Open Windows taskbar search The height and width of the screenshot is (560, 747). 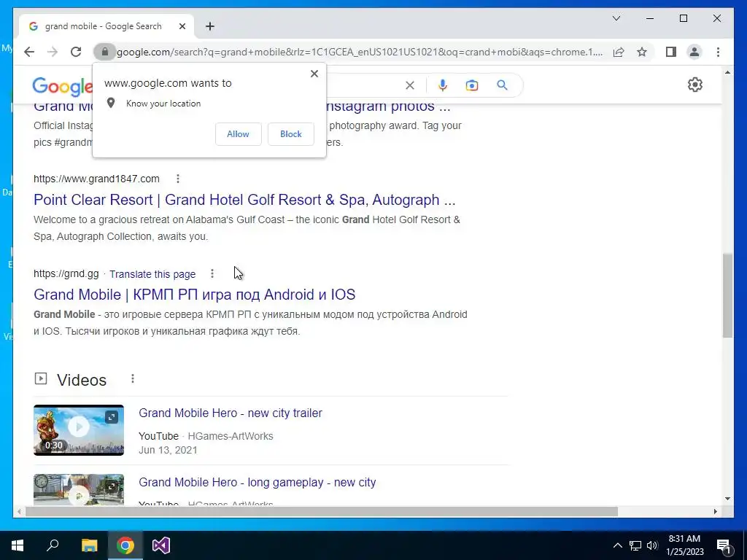53,545
